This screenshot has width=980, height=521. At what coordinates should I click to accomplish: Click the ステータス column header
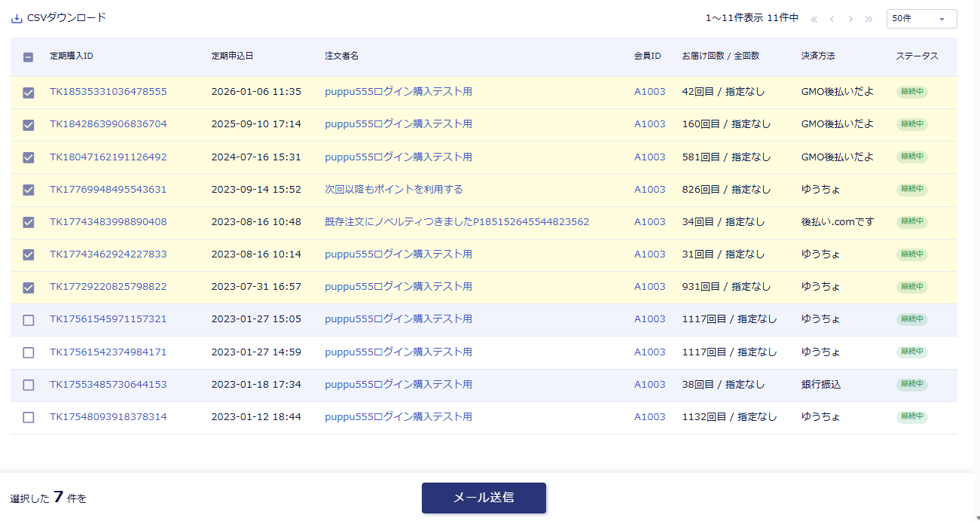(917, 56)
